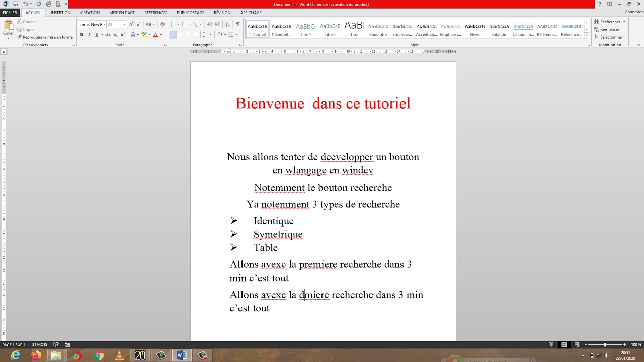Click Connexion sign-in link

634,12
